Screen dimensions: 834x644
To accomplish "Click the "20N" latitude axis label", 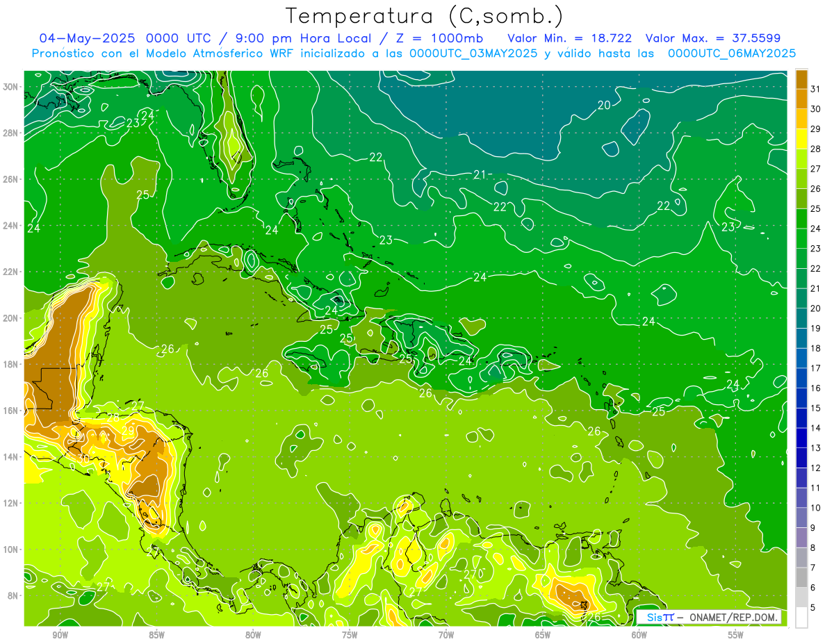I will coord(10,317).
